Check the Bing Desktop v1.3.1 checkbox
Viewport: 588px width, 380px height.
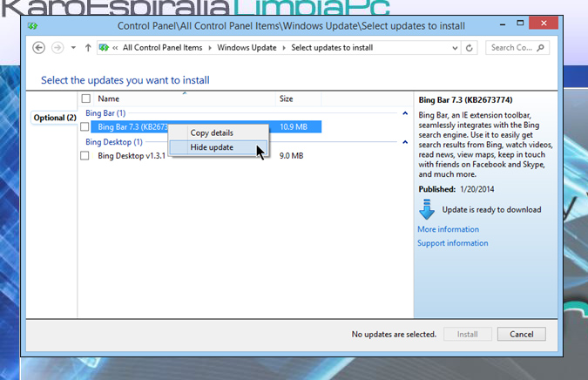84,156
